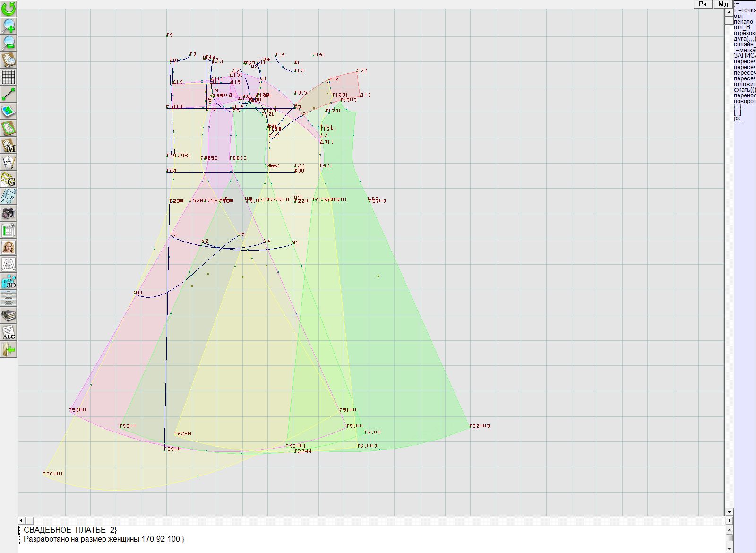Screen dimensions: 756x553
Task: Select the line segment tool
Action: pos(9,94)
